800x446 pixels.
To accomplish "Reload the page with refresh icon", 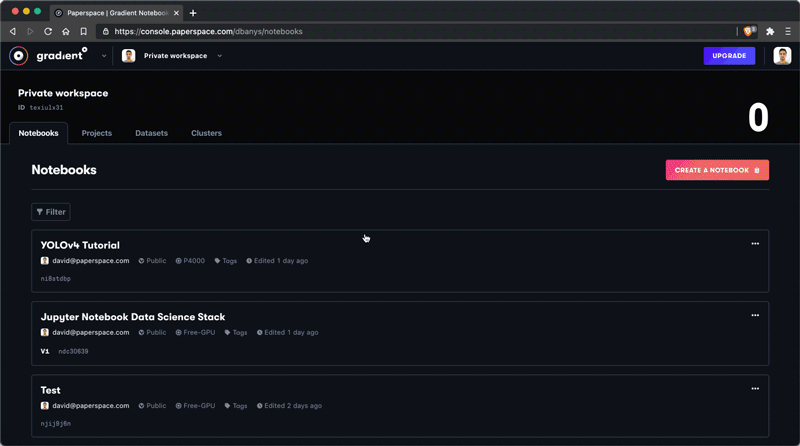I will [x=48, y=32].
